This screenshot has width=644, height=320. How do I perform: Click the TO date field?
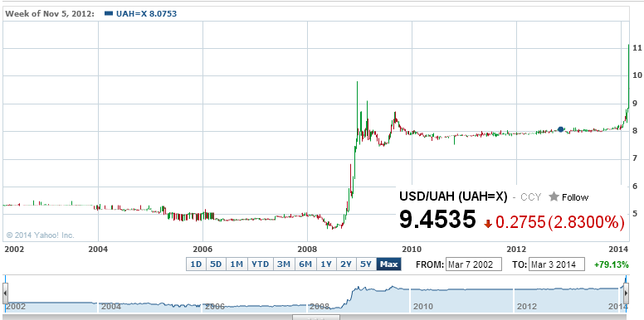(x=557, y=264)
